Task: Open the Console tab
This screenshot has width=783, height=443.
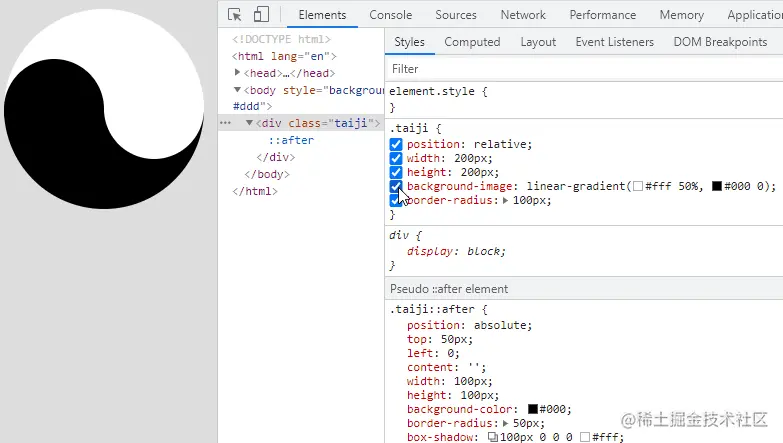Action: (391, 15)
